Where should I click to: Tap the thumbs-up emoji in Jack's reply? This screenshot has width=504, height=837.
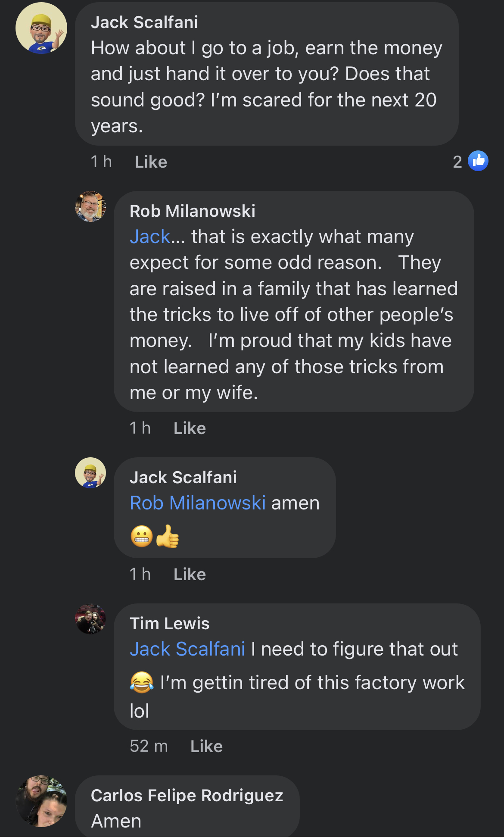coord(168,537)
